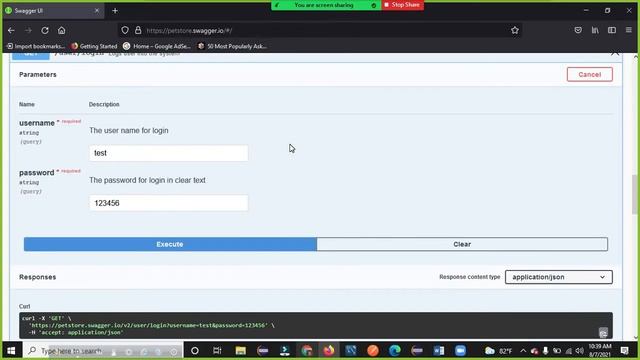Toggle the Firefox sidebar icon
Viewport: 640px width, 360px height.
(612, 30)
